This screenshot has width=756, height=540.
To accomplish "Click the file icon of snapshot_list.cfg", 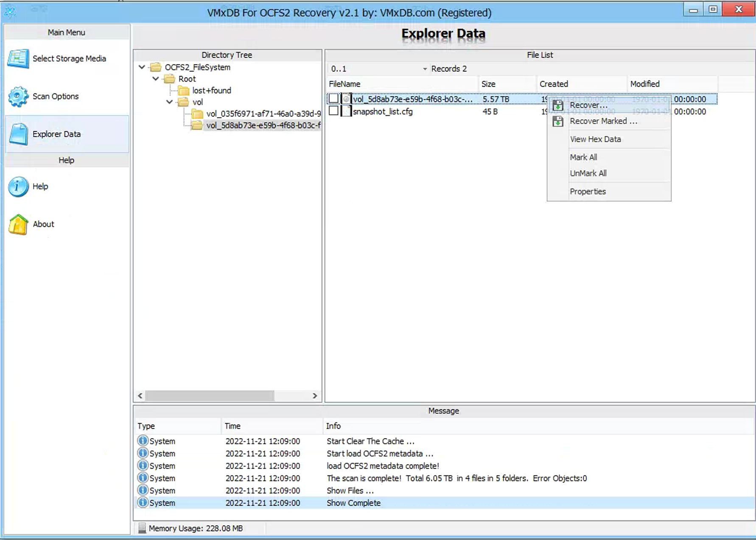I will click(347, 111).
